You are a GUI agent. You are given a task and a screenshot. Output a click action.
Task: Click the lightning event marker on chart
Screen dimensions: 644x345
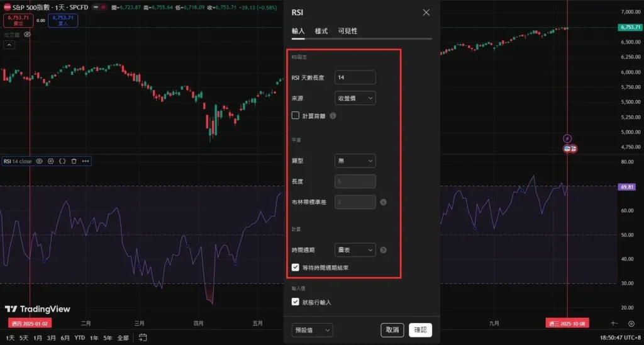568,139
